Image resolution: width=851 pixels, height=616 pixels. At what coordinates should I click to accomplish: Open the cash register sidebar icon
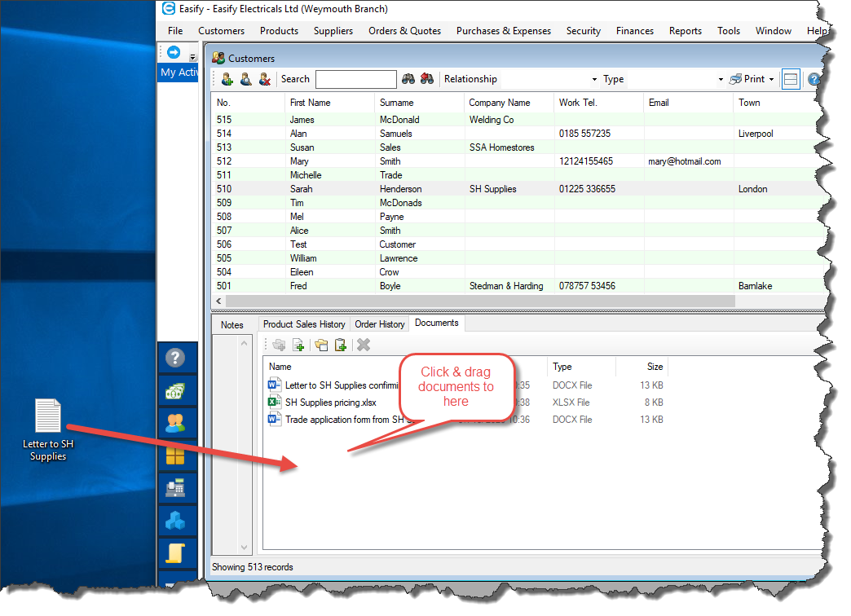175,488
